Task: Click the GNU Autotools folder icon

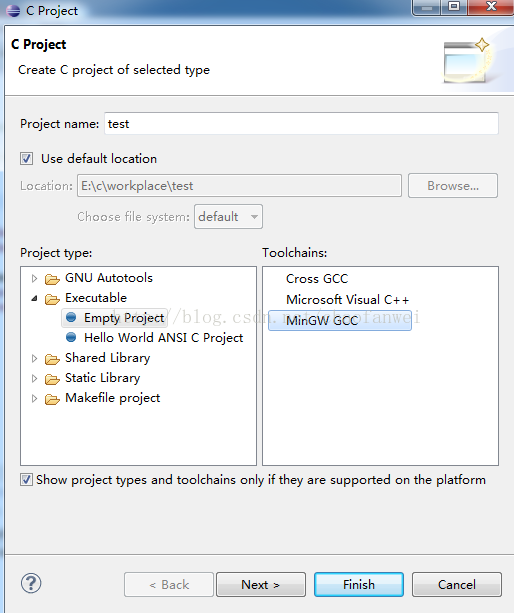Action: click(x=52, y=279)
